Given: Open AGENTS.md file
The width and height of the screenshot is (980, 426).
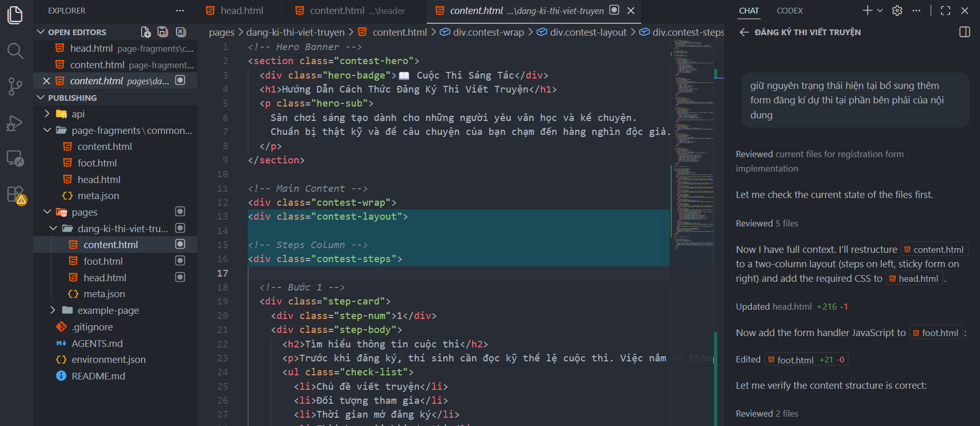Looking at the screenshot, I should (97, 343).
